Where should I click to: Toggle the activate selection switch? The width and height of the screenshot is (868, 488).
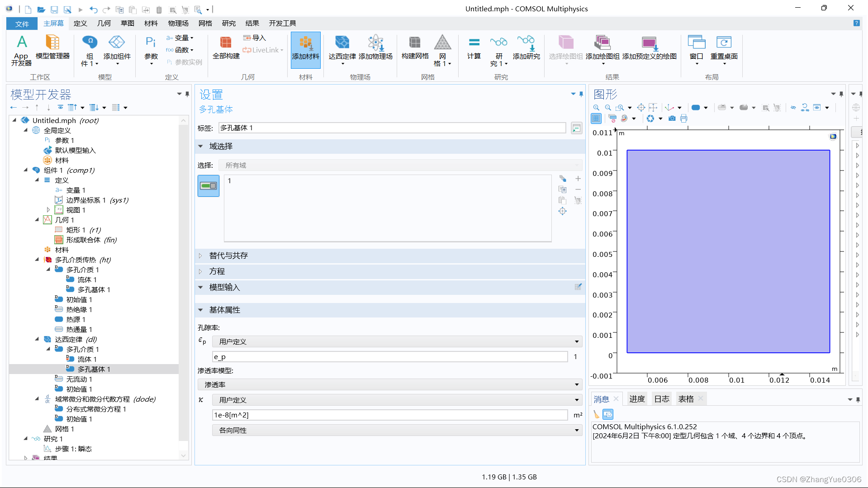209,186
